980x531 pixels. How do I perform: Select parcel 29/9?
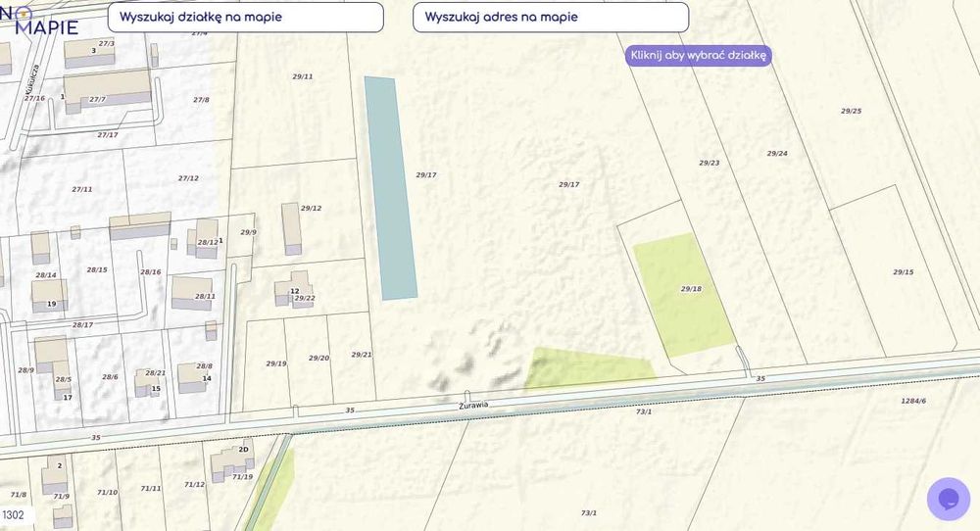coord(248,232)
